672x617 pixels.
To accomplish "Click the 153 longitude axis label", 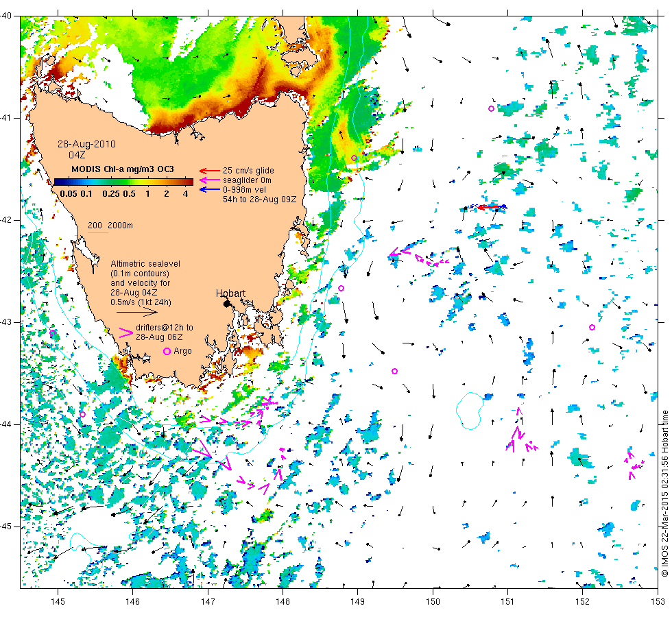I will point(658,602).
